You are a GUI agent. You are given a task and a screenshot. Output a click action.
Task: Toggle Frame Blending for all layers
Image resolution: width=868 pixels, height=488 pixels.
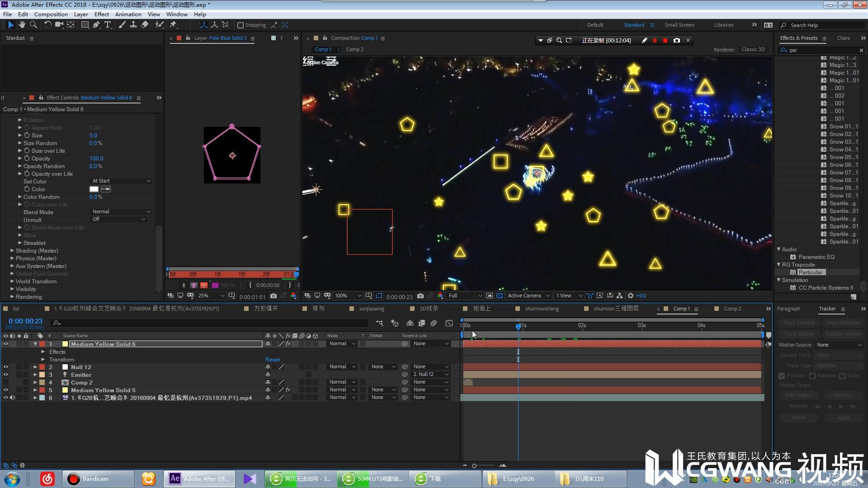(422, 323)
